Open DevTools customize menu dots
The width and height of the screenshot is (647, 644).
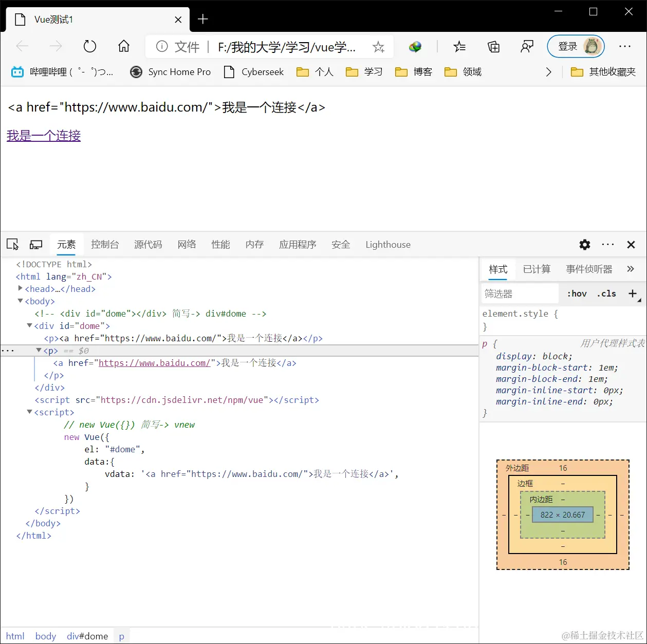click(x=608, y=245)
